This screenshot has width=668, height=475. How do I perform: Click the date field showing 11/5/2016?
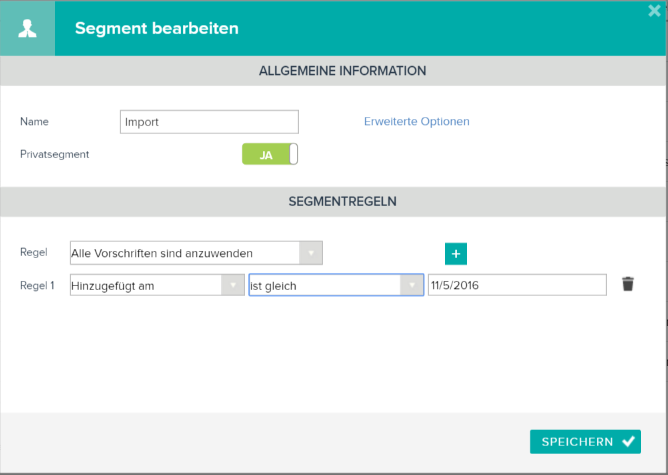tap(517, 285)
